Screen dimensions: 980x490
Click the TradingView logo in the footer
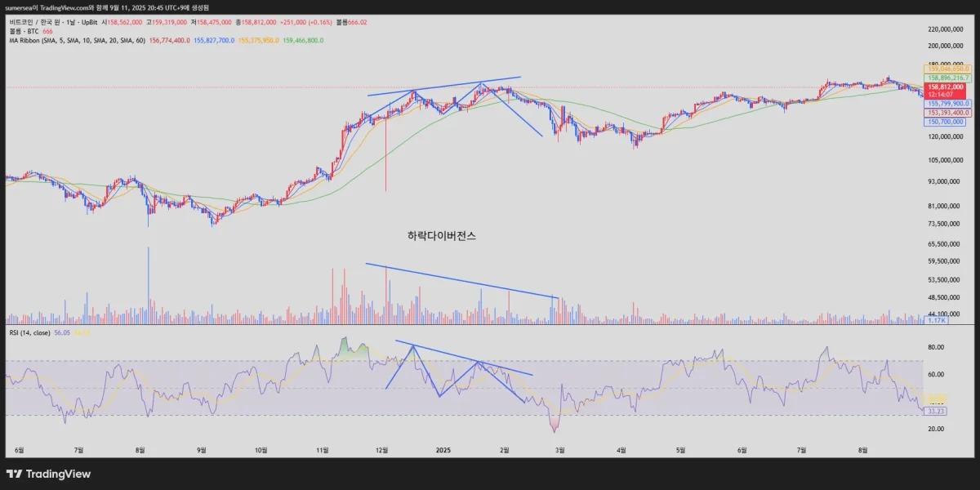(x=48, y=474)
